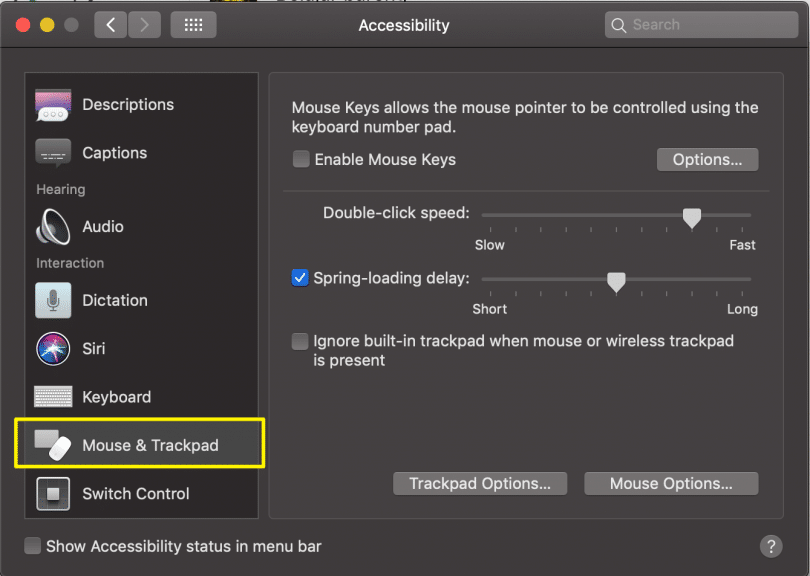
Task: Open the Siri icon
Action: coord(53,349)
